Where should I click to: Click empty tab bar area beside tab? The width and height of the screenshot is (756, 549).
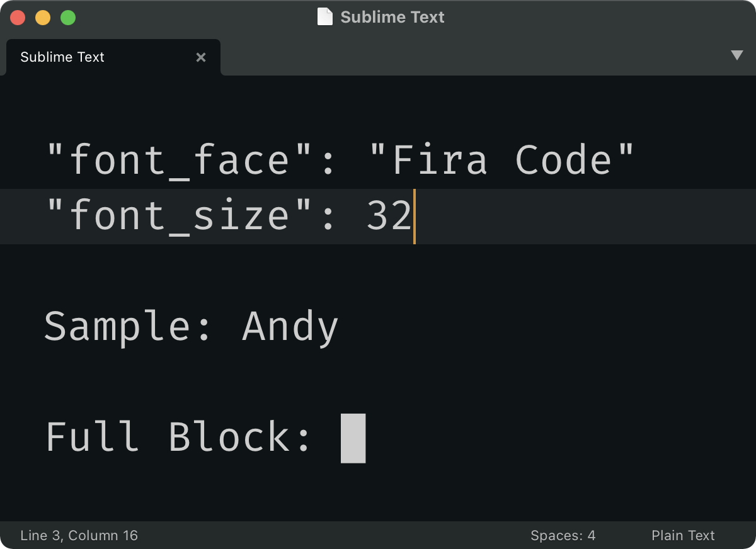coord(441,57)
